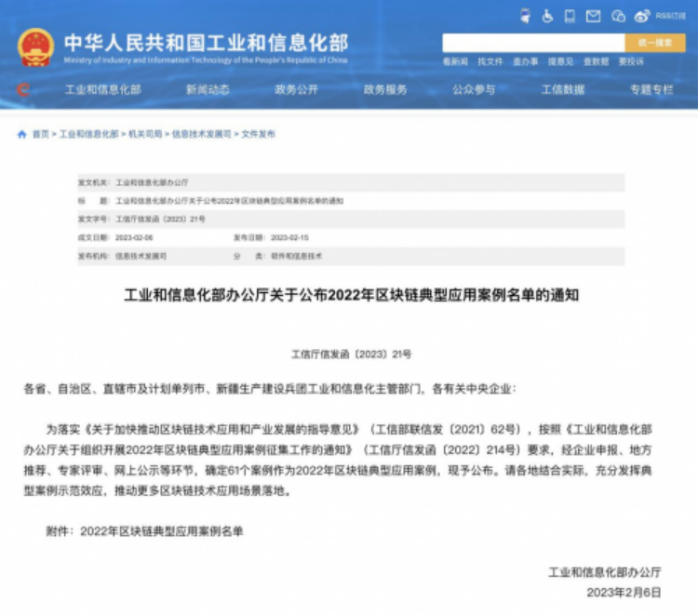Go to 首页 in the breadcrumb
This screenshot has width=698, height=616.
click(41, 134)
